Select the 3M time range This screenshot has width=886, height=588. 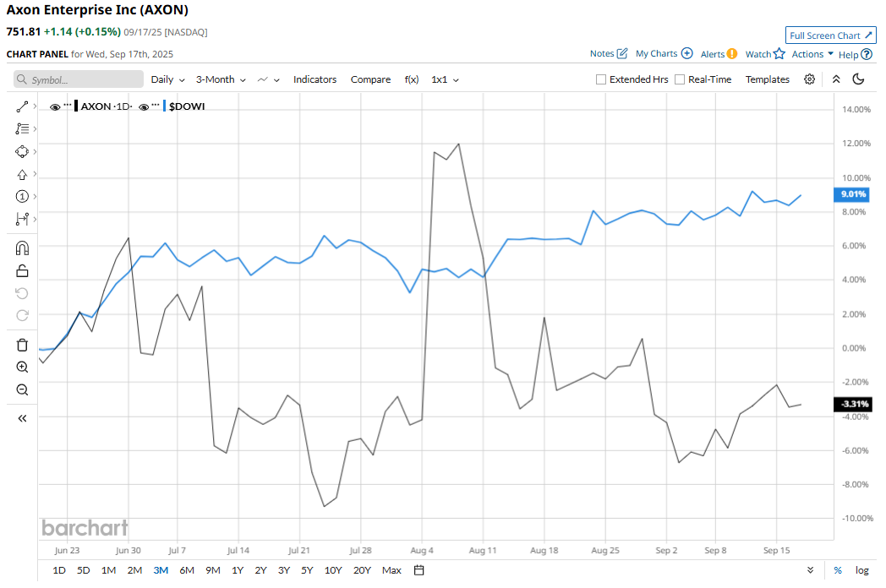pyautogui.click(x=161, y=570)
